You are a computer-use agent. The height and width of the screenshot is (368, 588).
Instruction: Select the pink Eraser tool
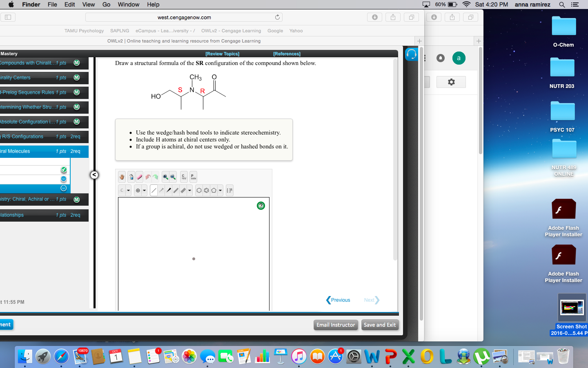click(x=140, y=177)
